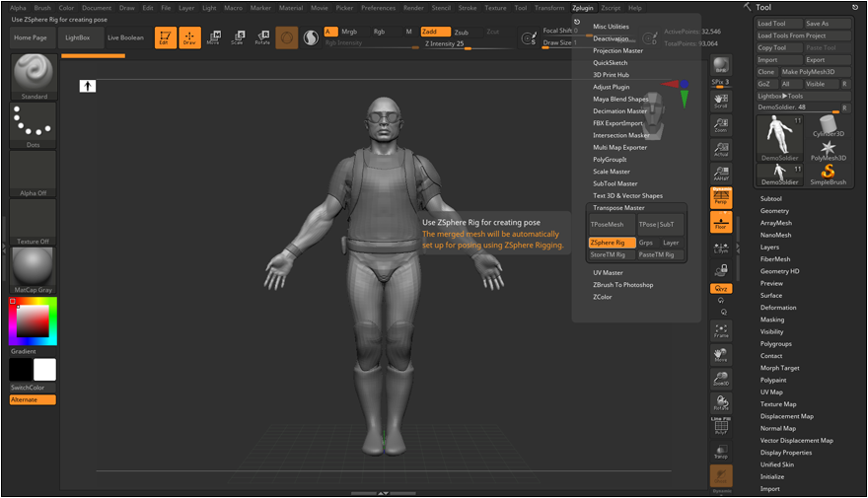
Task: Toggle PolyF line fill display
Action: tap(721, 426)
